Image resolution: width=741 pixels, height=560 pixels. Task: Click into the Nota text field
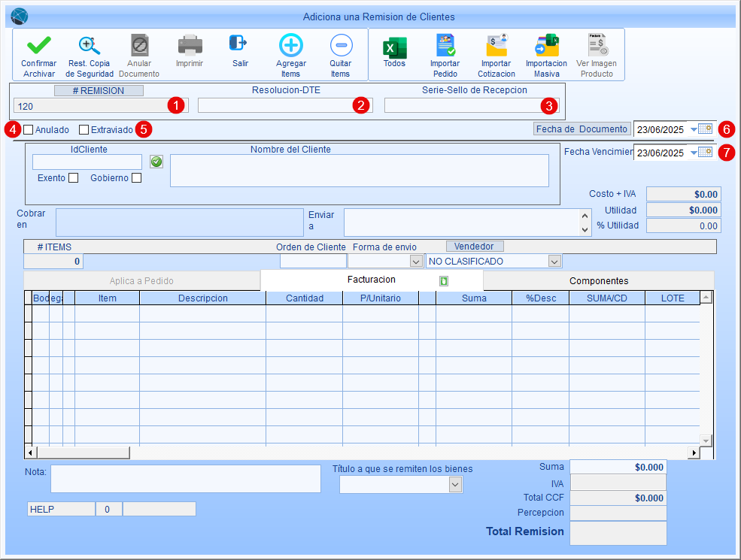pyautogui.click(x=185, y=478)
